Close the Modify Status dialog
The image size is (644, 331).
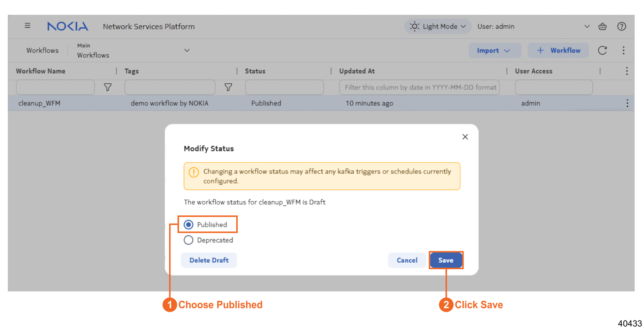pyautogui.click(x=465, y=137)
